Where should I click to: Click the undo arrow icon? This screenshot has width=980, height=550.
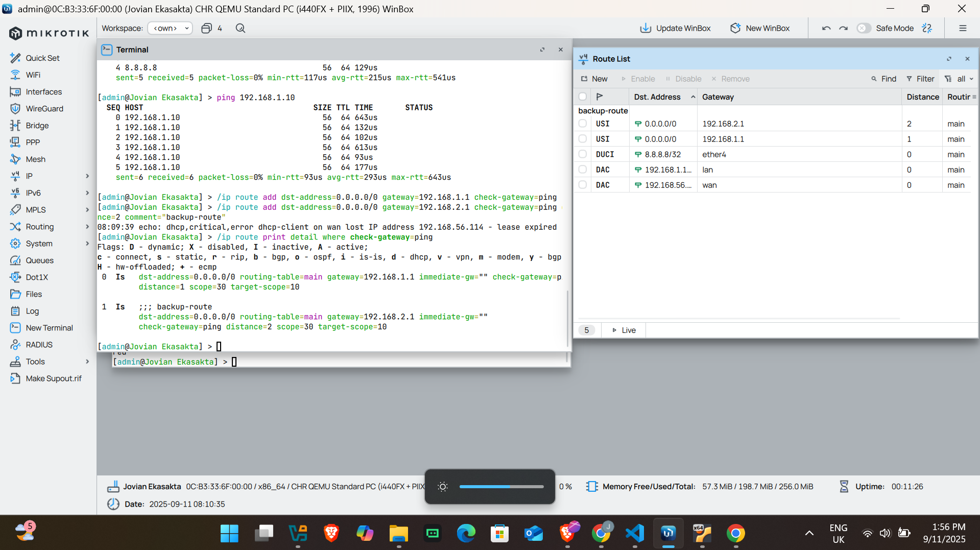point(826,28)
